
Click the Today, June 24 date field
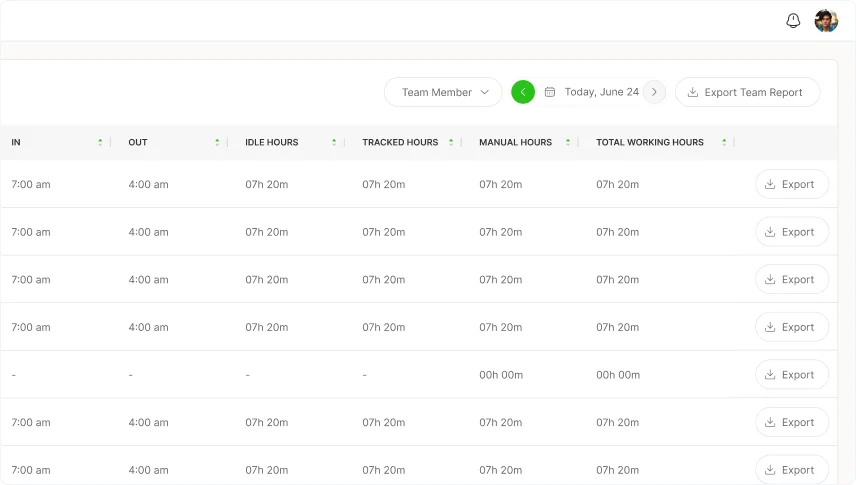[601, 92]
